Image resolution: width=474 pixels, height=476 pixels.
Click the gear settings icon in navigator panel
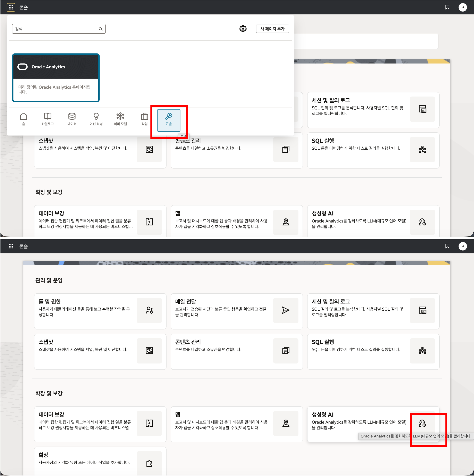point(243,28)
